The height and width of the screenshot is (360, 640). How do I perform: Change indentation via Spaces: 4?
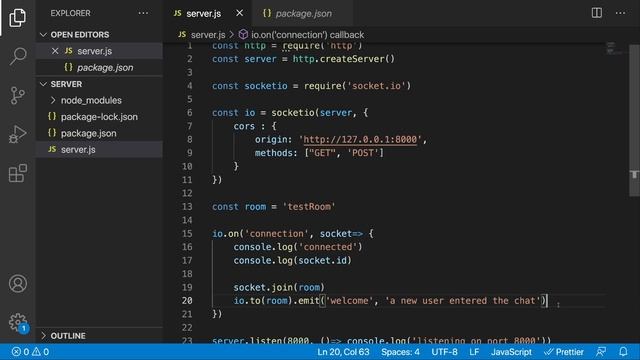400,352
